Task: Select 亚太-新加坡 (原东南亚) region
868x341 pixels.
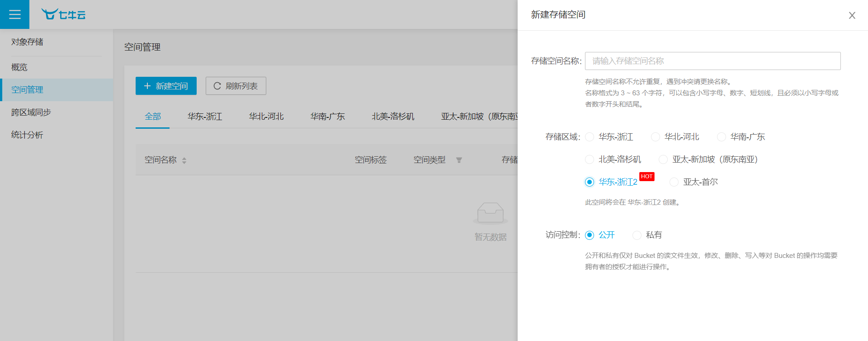Action: coord(663,159)
